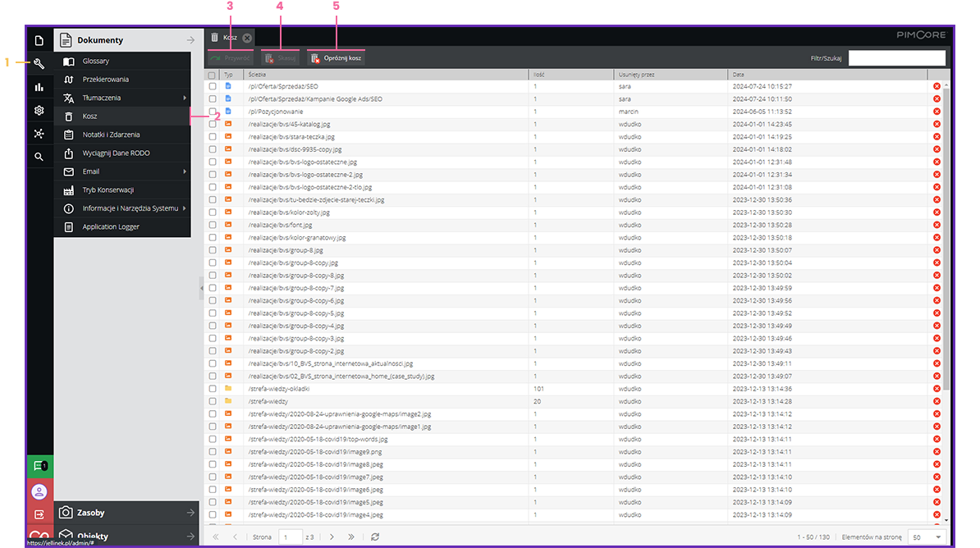Screen dimensions: 980x548
Task: Open the wrench Tools sidebar icon
Action: (x=39, y=64)
